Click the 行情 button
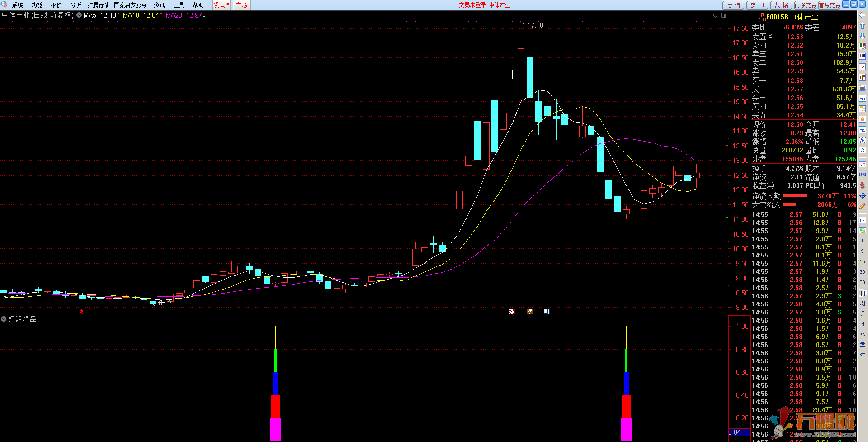 pyautogui.click(x=733, y=5)
